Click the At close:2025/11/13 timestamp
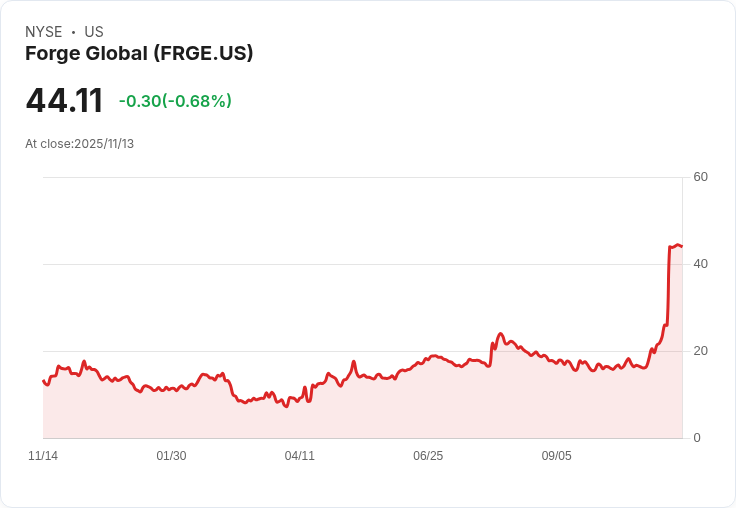This screenshot has width=736, height=508. click(x=80, y=144)
